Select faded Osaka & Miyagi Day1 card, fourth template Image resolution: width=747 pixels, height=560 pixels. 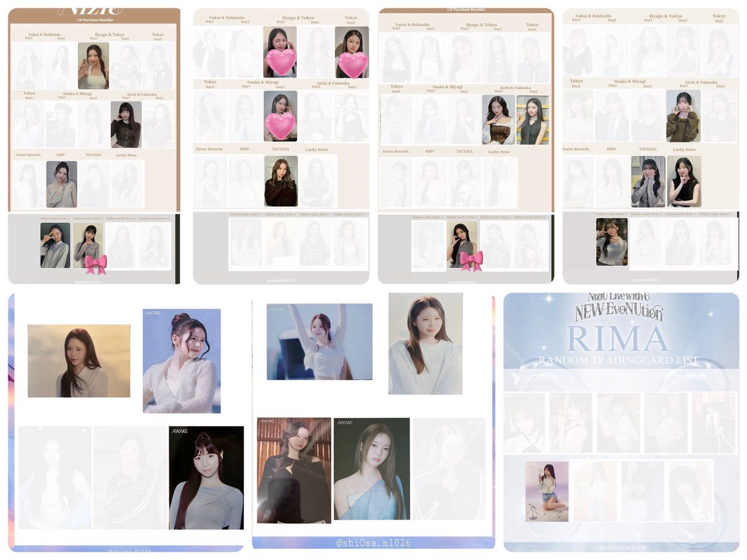[611, 116]
